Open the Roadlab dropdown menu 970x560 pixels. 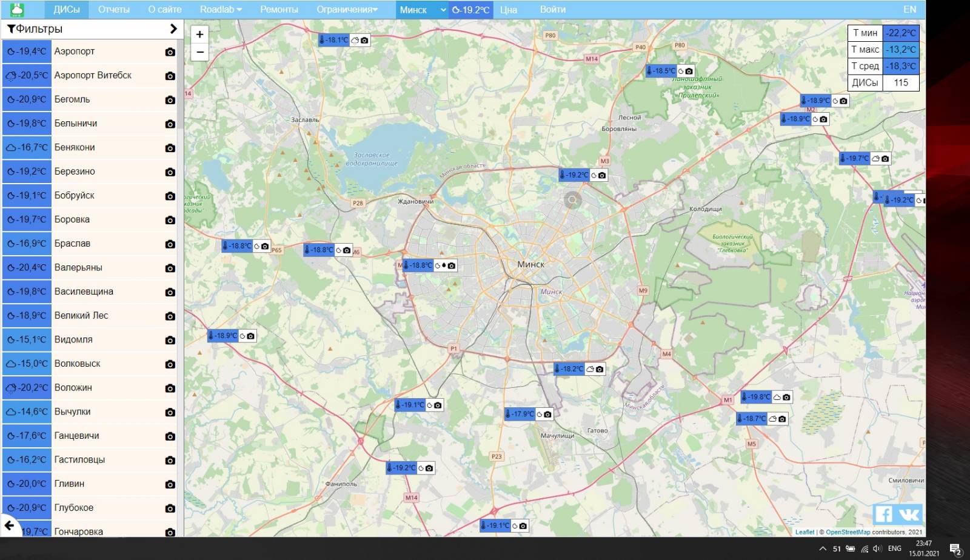pos(221,10)
